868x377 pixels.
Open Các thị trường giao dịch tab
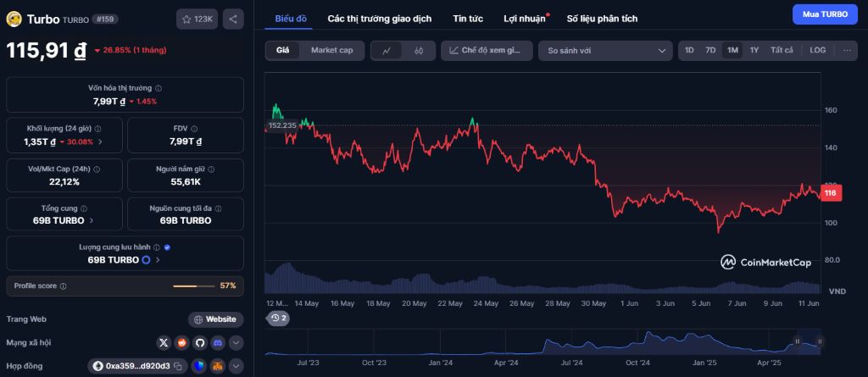coord(380,19)
